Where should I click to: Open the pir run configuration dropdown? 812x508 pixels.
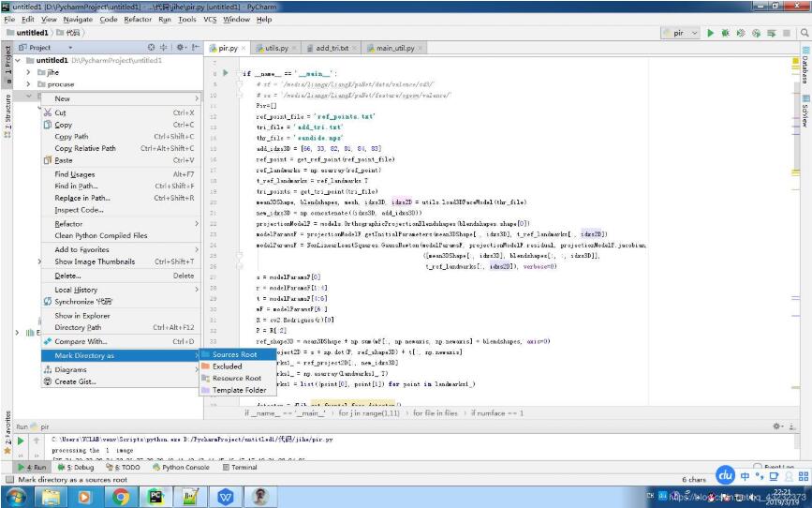pos(681,33)
